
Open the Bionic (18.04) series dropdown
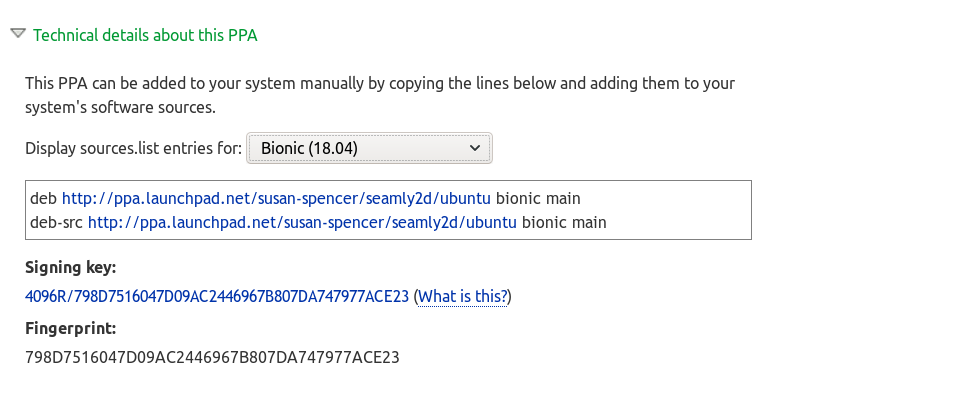pyautogui.click(x=369, y=148)
